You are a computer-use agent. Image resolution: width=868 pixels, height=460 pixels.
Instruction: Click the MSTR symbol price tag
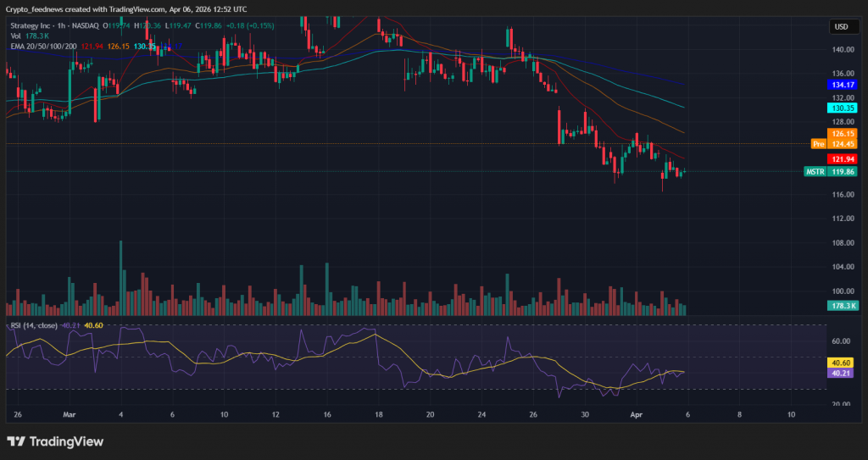[815, 171]
